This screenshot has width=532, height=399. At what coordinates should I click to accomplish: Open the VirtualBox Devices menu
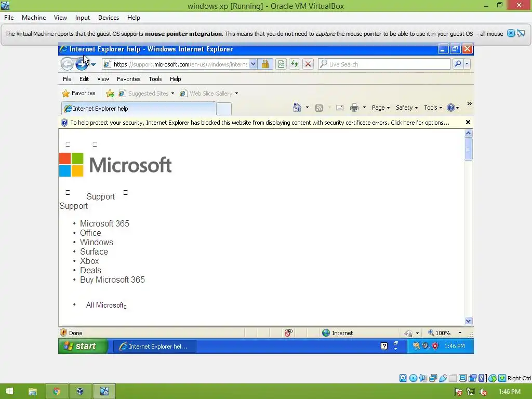click(108, 18)
